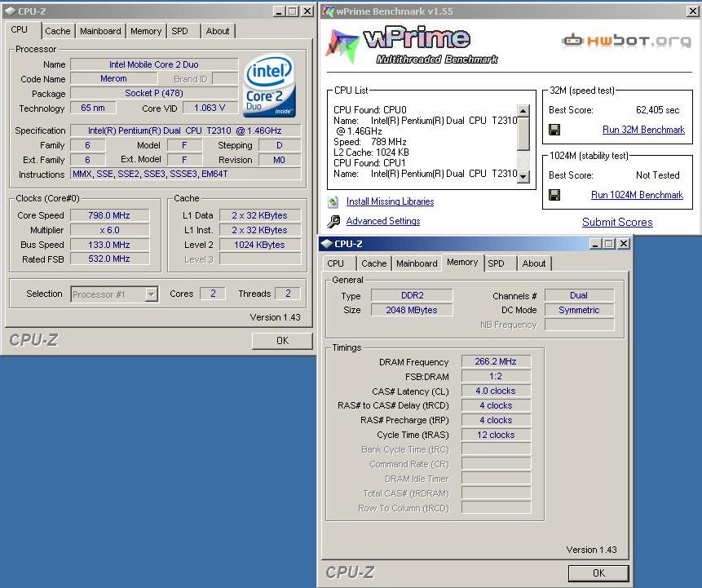The height and width of the screenshot is (588, 702).
Task: Click the DC Mode field Symmetric
Action: coord(579,310)
